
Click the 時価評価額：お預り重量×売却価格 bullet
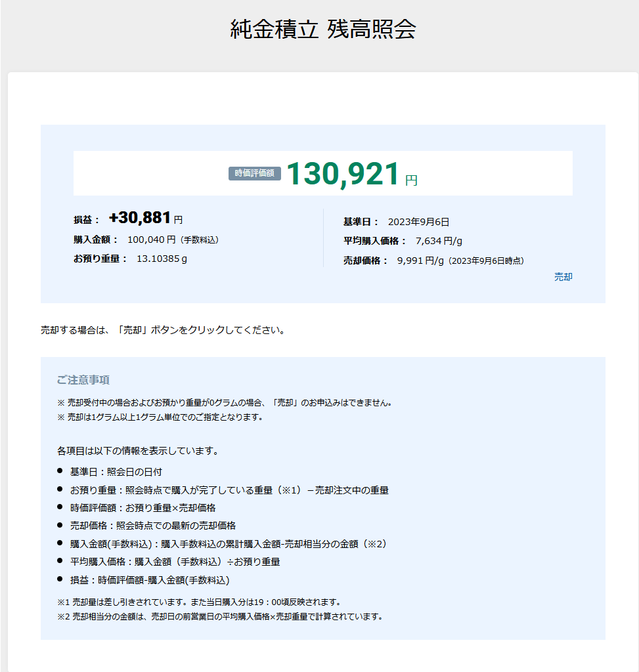(x=143, y=508)
